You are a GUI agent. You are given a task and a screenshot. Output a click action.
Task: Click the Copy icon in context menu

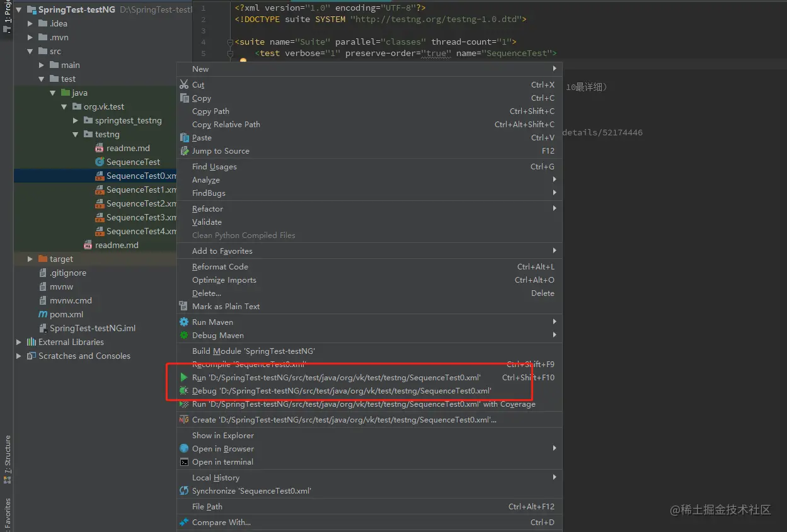tap(184, 98)
